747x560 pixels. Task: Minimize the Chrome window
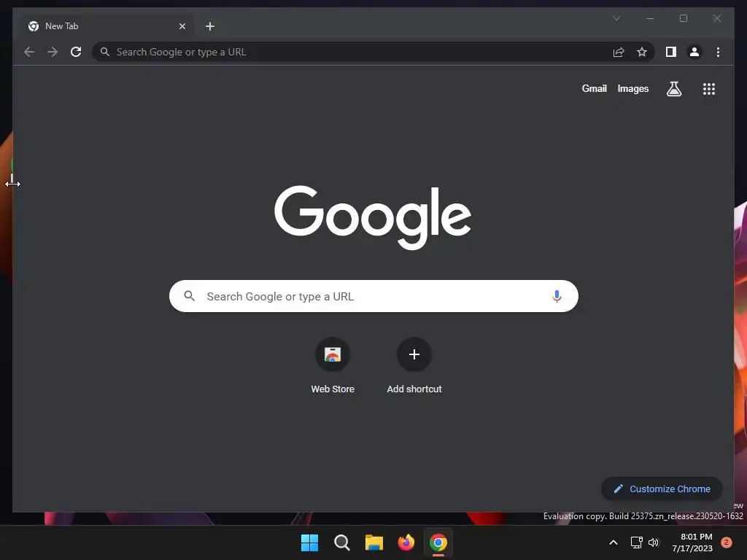pyautogui.click(x=650, y=18)
